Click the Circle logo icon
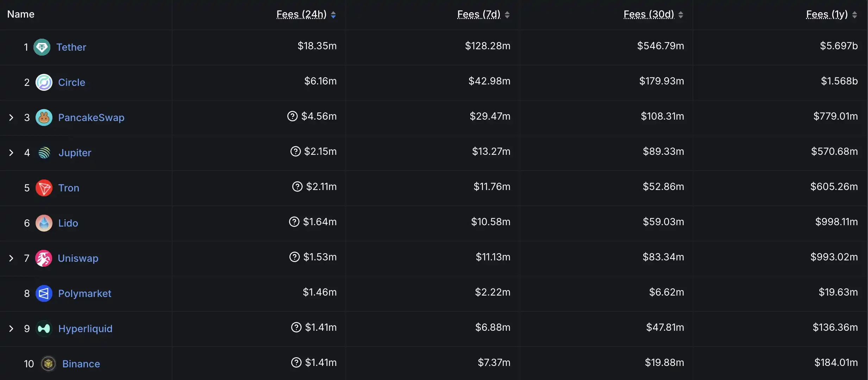Image resolution: width=868 pixels, height=380 pixels. coord(44,82)
